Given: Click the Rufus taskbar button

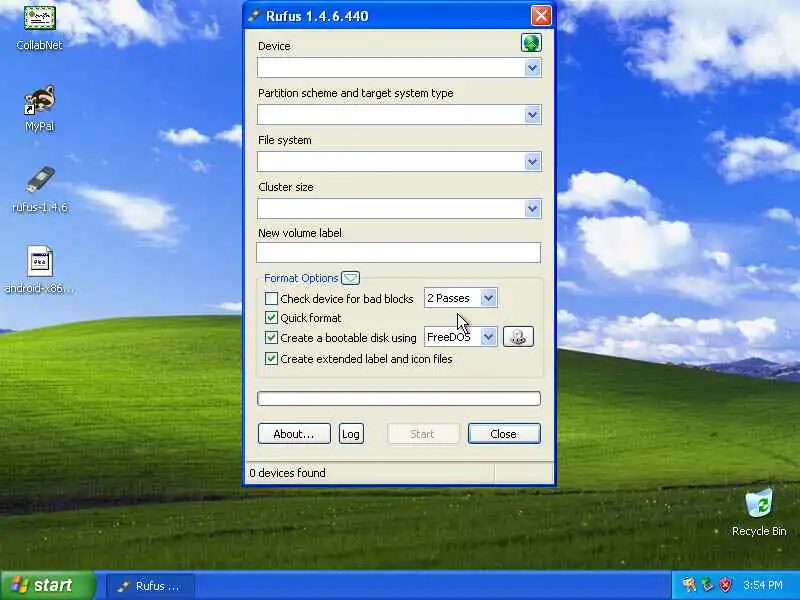Looking at the screenshot, I should pos(151,586).
